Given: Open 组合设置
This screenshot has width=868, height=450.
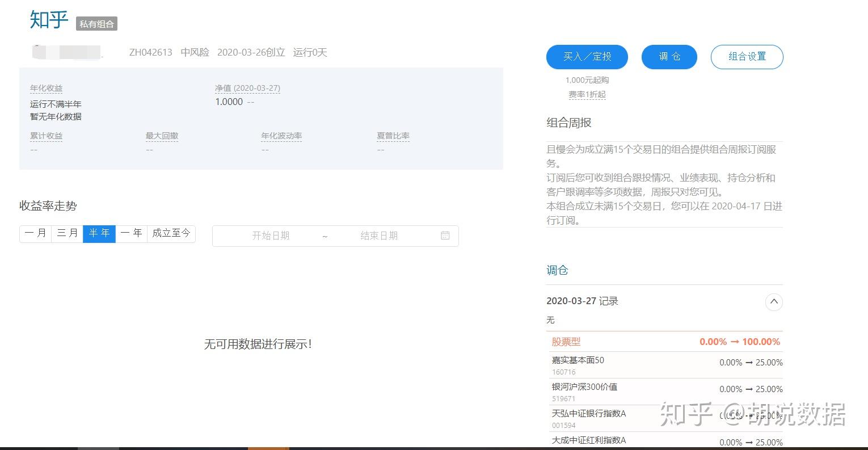Looking at the screenshot, I should (x=747, y=57).
